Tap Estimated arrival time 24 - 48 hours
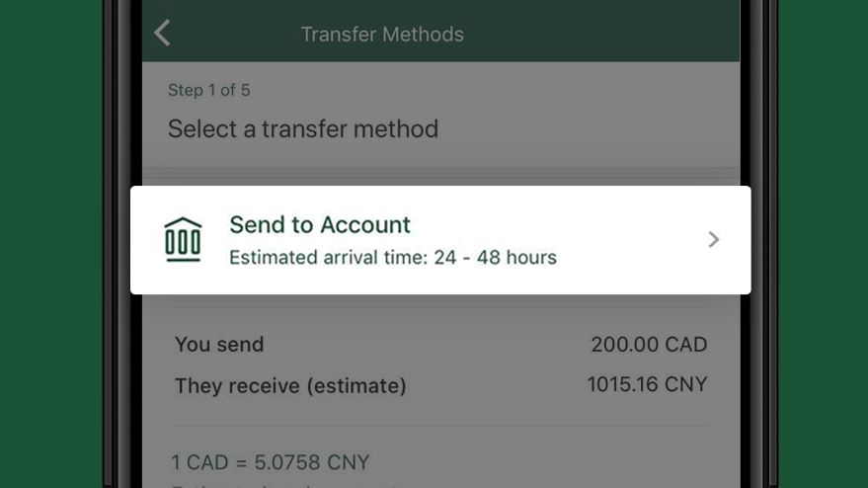This screenshot has width=868, height=488. (393, 258)
